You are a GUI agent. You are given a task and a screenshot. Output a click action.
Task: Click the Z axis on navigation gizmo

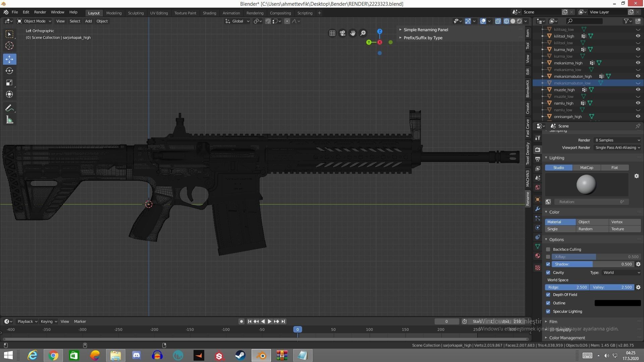[x=380, y=32]
